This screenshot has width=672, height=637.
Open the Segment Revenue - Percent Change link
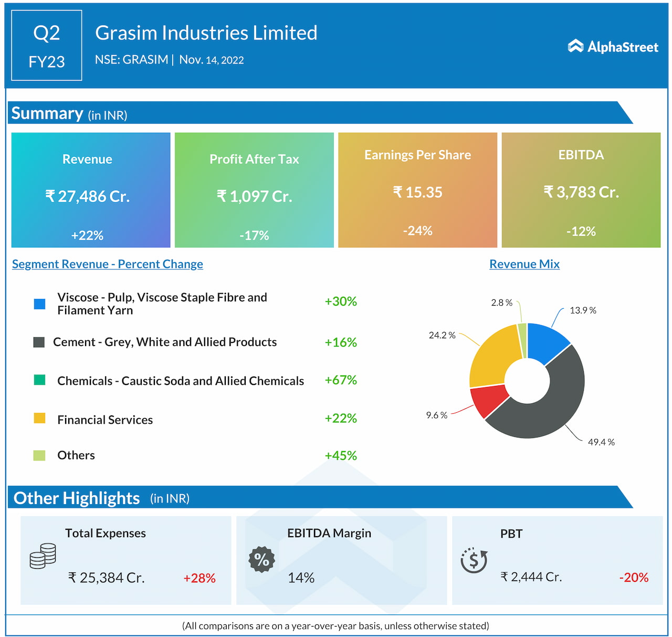pos(108,264)
